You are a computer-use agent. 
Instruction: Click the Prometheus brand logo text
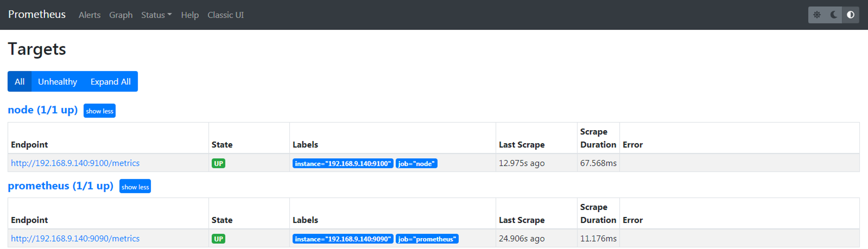37,14
